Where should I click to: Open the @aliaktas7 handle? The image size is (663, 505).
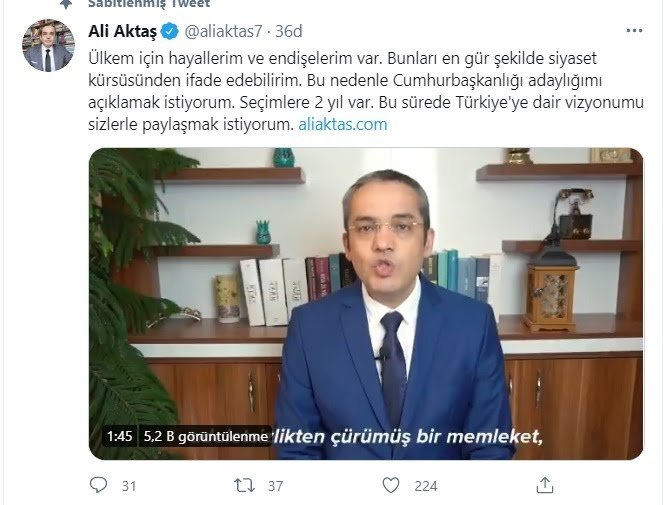pos(224,32)
